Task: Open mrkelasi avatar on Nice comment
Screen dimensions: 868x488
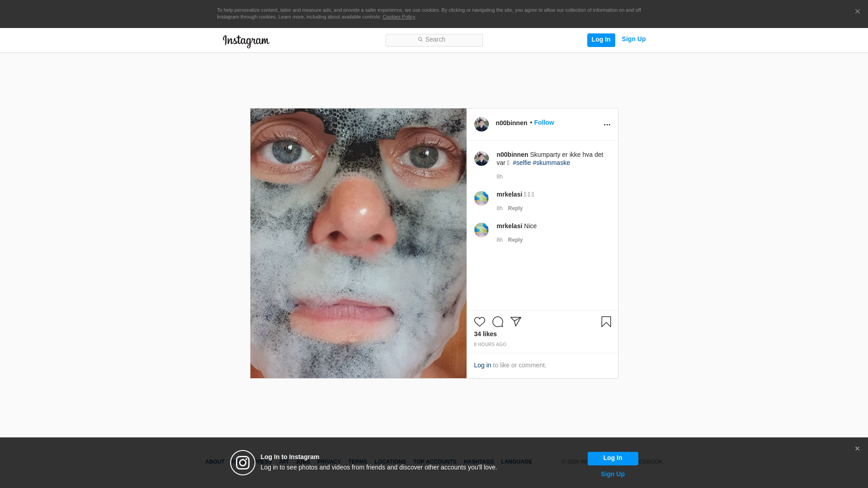Action: (x=481, y=230)
